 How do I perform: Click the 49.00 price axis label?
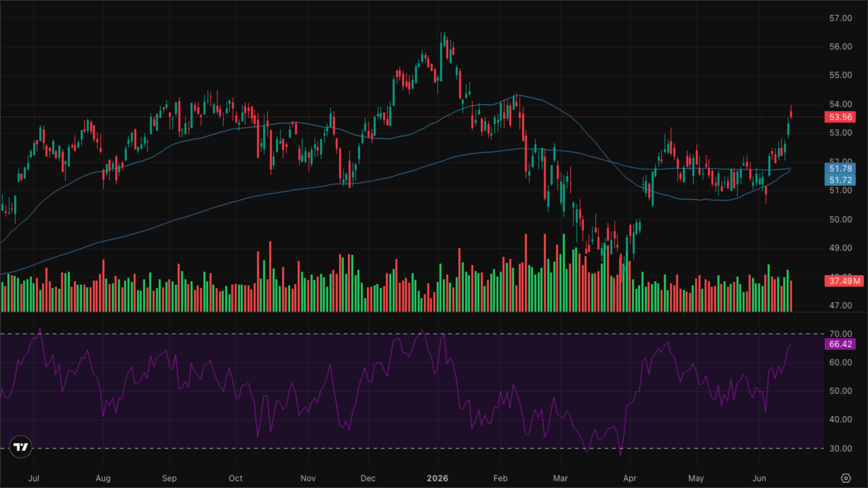841,248
